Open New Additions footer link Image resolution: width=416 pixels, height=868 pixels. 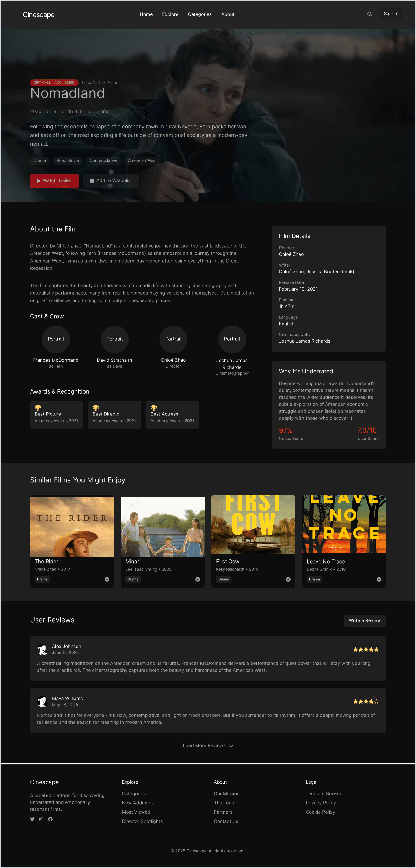coord(138,803)
